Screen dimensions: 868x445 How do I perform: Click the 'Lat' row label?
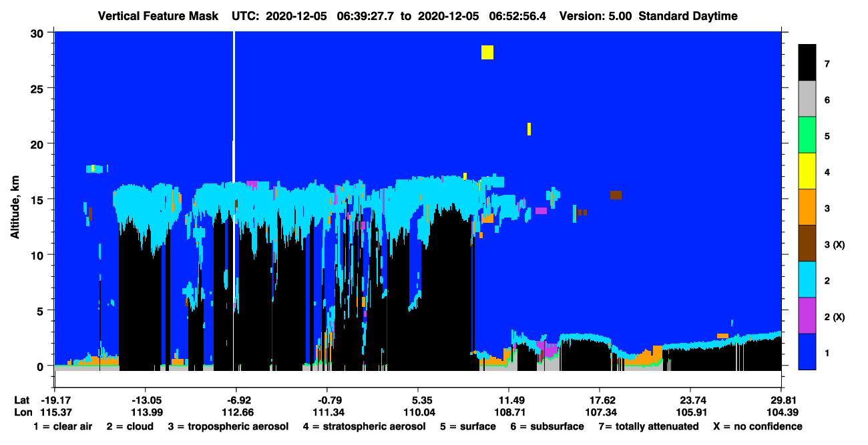(22, 400)
